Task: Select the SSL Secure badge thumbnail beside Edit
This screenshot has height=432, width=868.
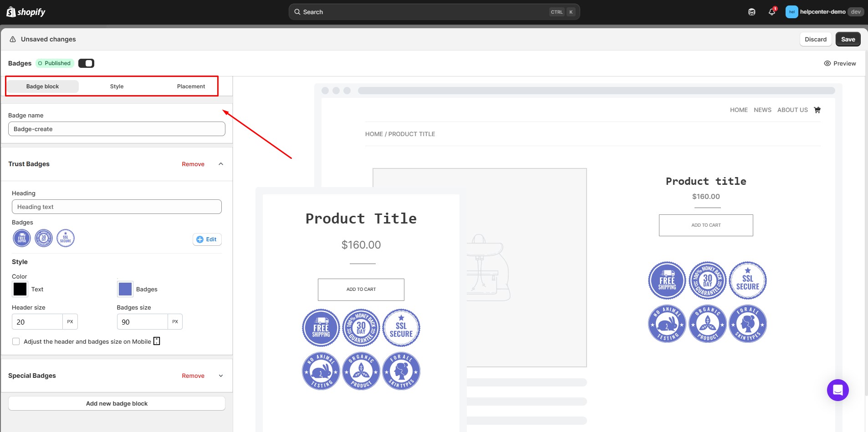Action: tap(66, 238)
